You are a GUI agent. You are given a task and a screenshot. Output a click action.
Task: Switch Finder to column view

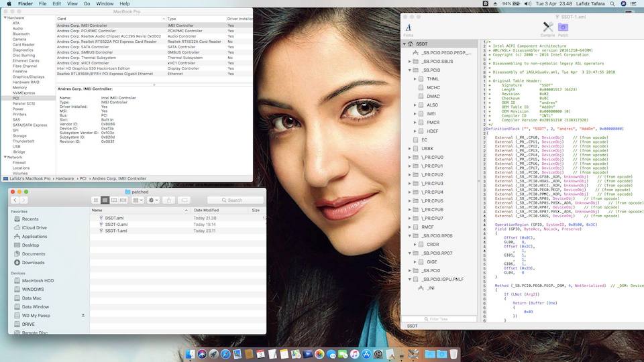click(x=114, y=200)
